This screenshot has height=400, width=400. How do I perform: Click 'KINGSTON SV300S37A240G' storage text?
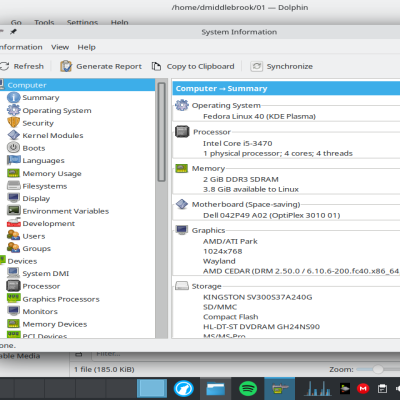[x=258, y=297]
